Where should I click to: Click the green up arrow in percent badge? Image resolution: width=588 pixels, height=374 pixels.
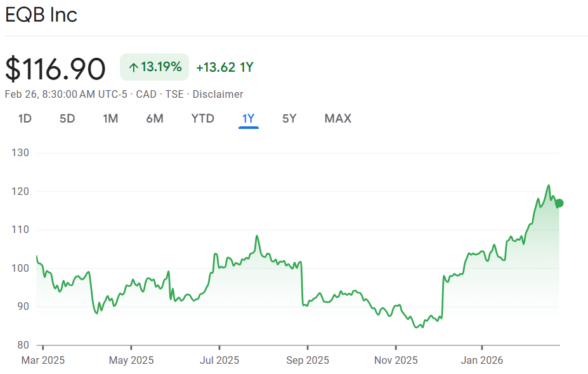pos(133,67)
